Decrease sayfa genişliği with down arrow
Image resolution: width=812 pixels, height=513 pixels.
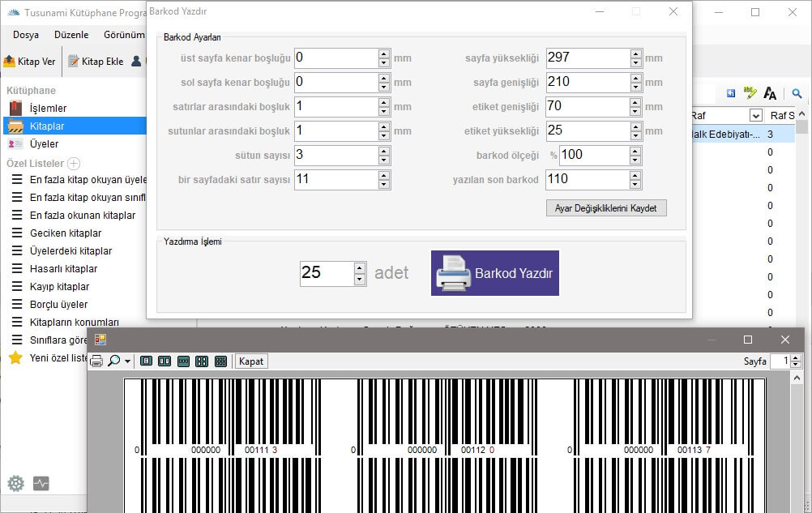click(x=636, y=87)
